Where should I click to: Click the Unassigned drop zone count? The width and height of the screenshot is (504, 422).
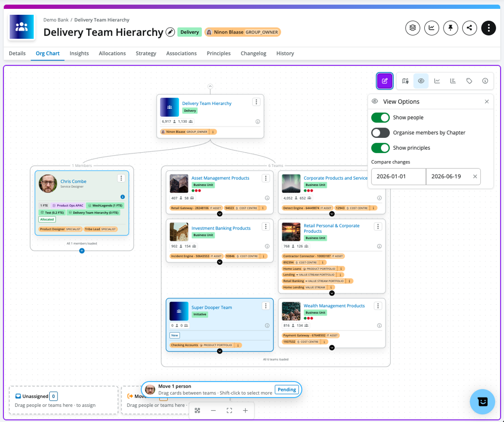[x=54, y=396]
